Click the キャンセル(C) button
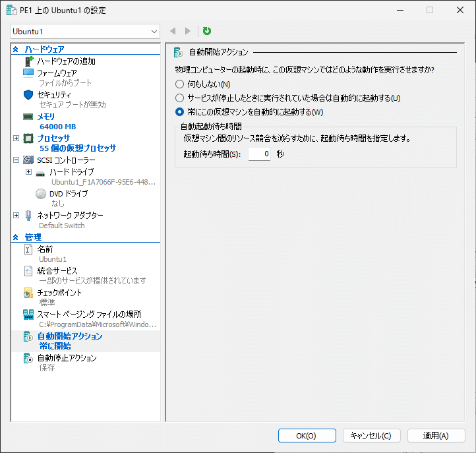This screenshot has width=476, height=453. tap(372, 436)
